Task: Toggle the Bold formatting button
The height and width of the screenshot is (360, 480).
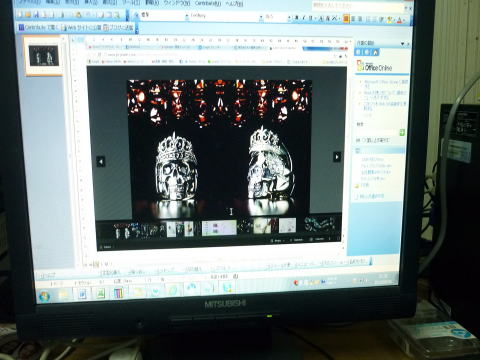Action: [296, 18]
